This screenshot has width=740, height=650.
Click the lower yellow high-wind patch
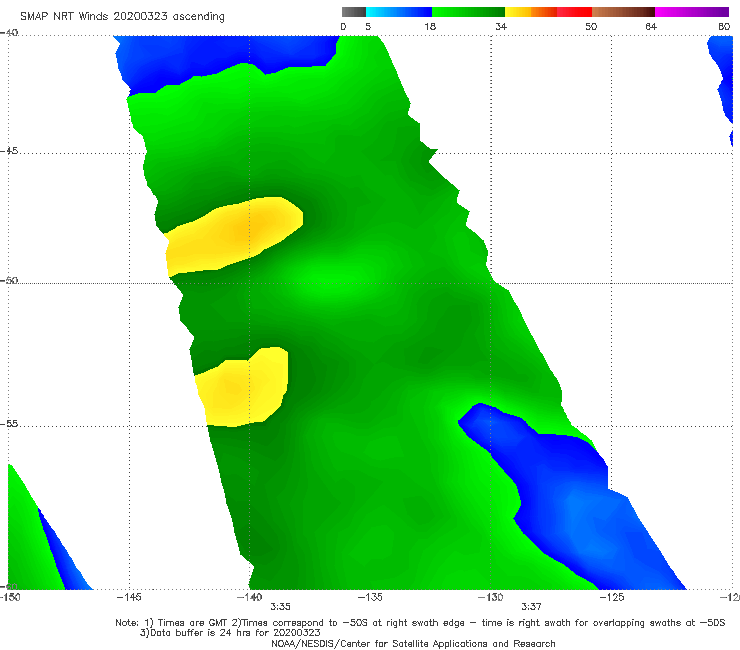[x=243, y=387]
